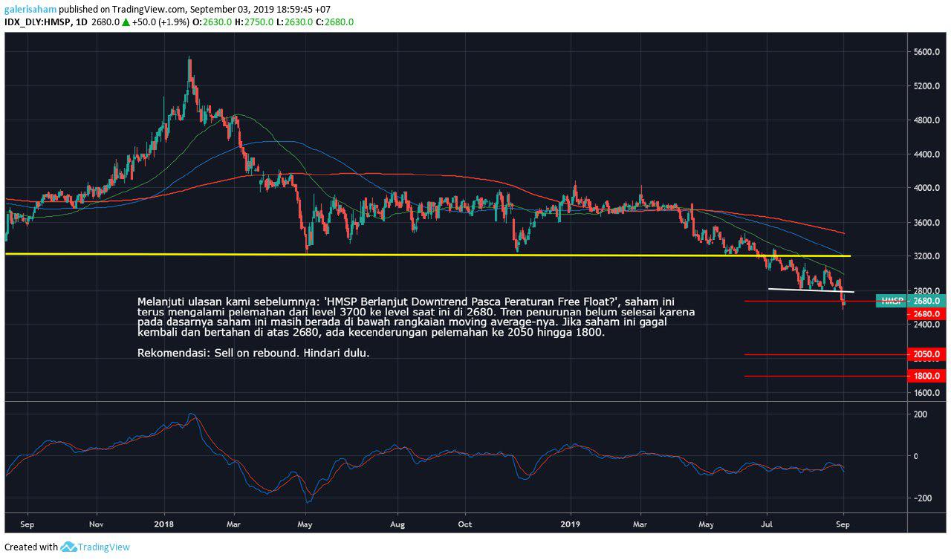Click the 2019 label on time axis
Viewport: 951px width, 560px height.
(571, 524)
